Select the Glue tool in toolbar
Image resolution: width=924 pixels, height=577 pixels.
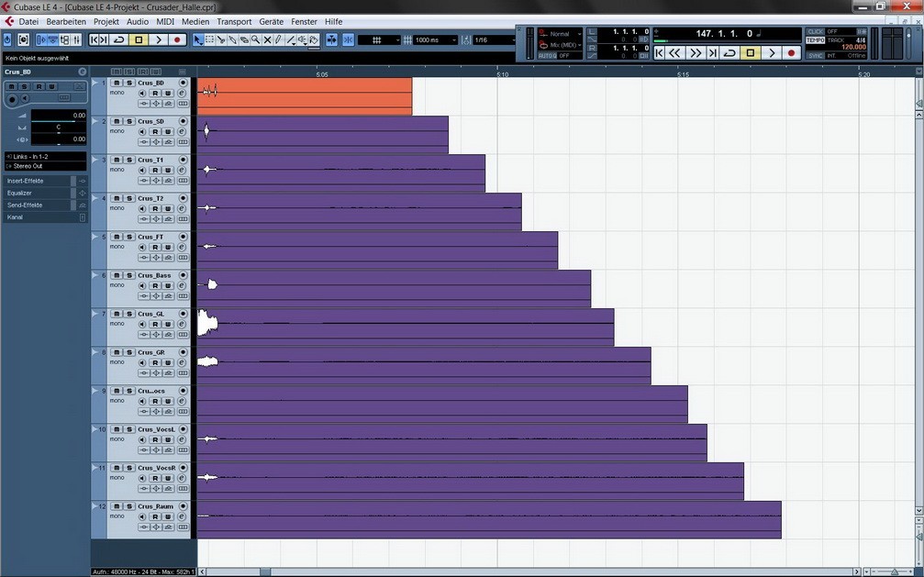point(232,40)
